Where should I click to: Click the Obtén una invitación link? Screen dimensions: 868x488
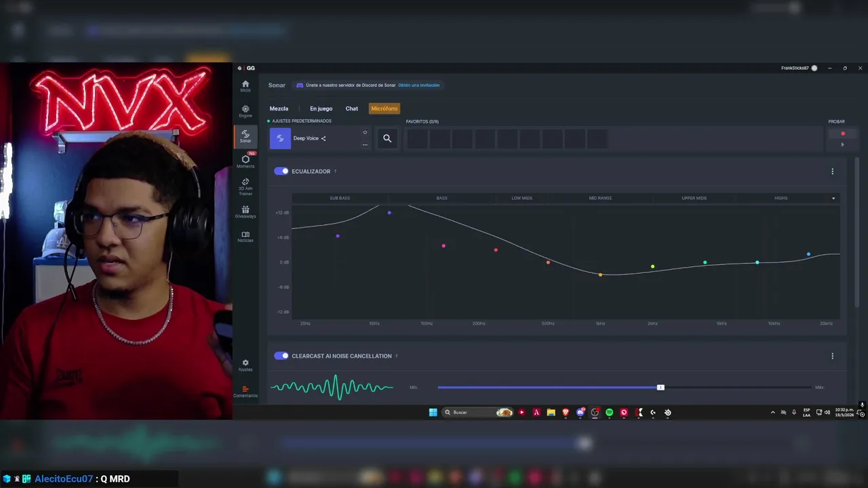tap(418, 85)
